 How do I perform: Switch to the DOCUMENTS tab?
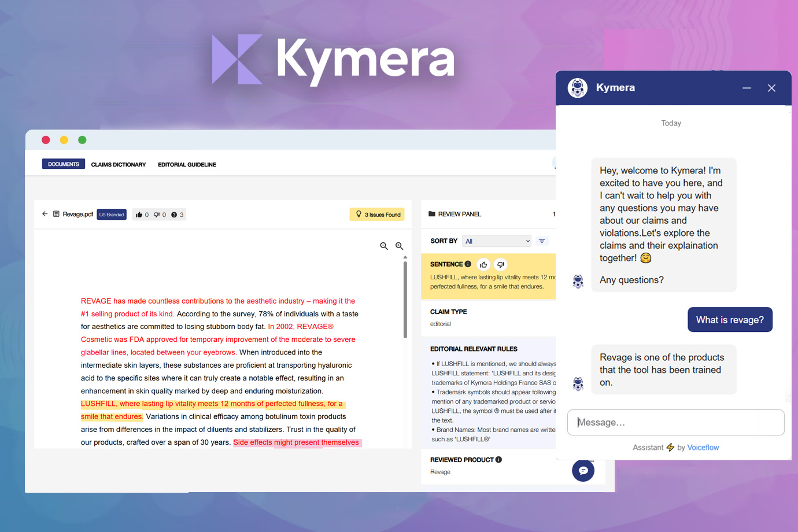click(x=64, y=164)
